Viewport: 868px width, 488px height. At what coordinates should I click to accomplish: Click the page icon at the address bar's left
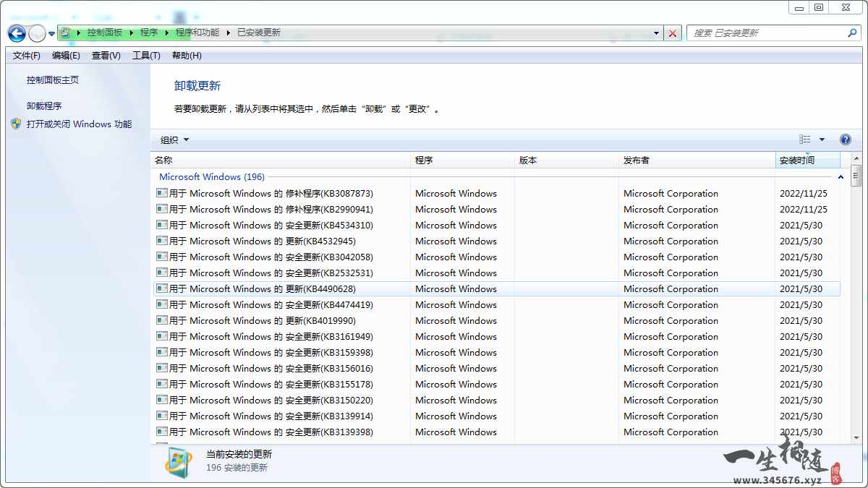pos(64,33)
